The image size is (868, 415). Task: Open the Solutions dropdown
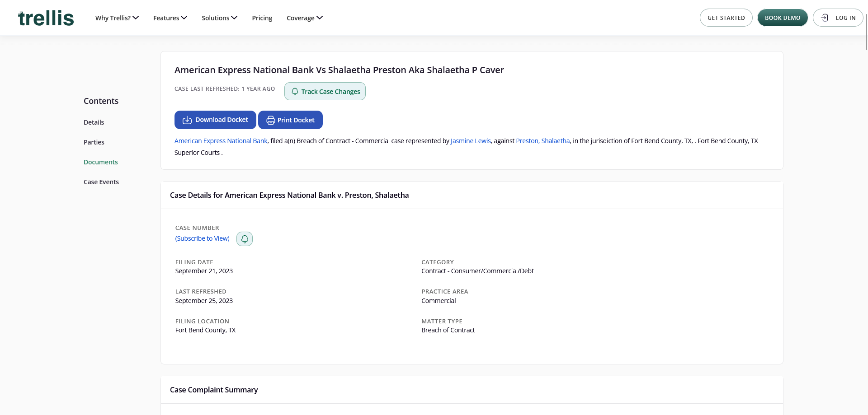219,18
